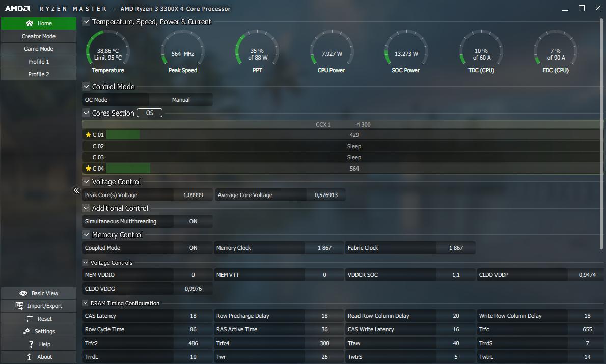Viewport: 606px width, 364px height.
Task: Collapse Temperature, Speed, Power & Current section
Action: 86,22
